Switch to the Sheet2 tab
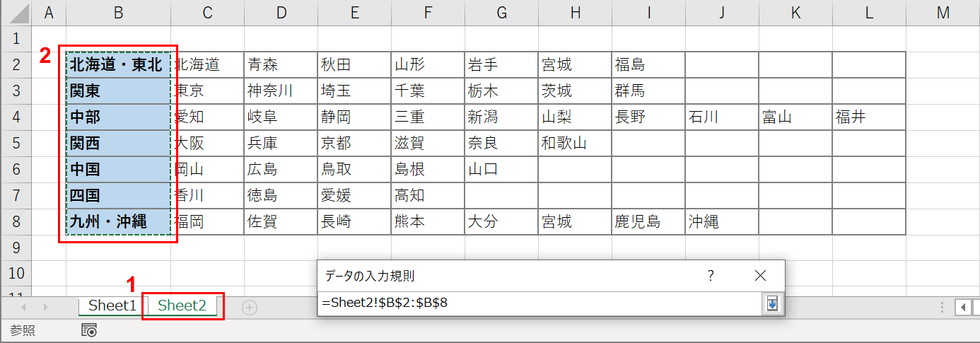980x343 pixels. coord(182,306)
